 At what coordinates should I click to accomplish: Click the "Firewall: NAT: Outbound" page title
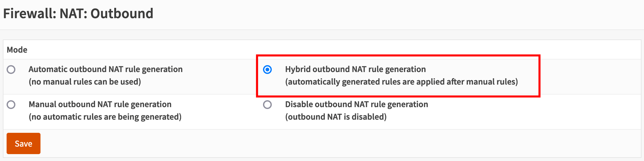coord(78,14)
